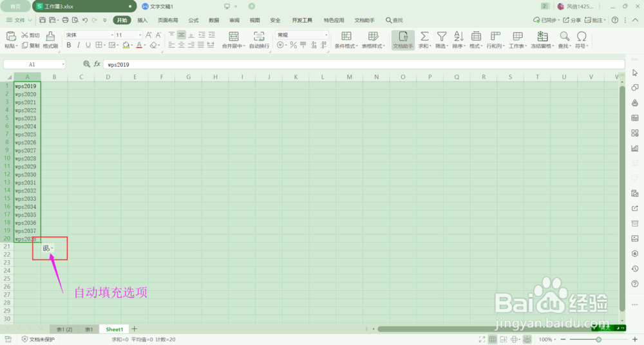Click the Save icon in quick access bar
The height and width of the screenshot is (345, 644).
43,20
